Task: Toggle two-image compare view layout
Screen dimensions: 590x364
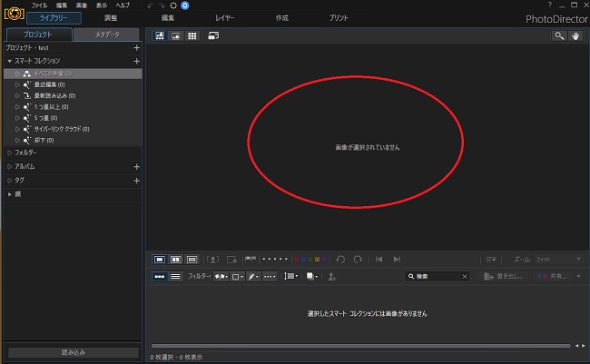Action: pos(175,259)
